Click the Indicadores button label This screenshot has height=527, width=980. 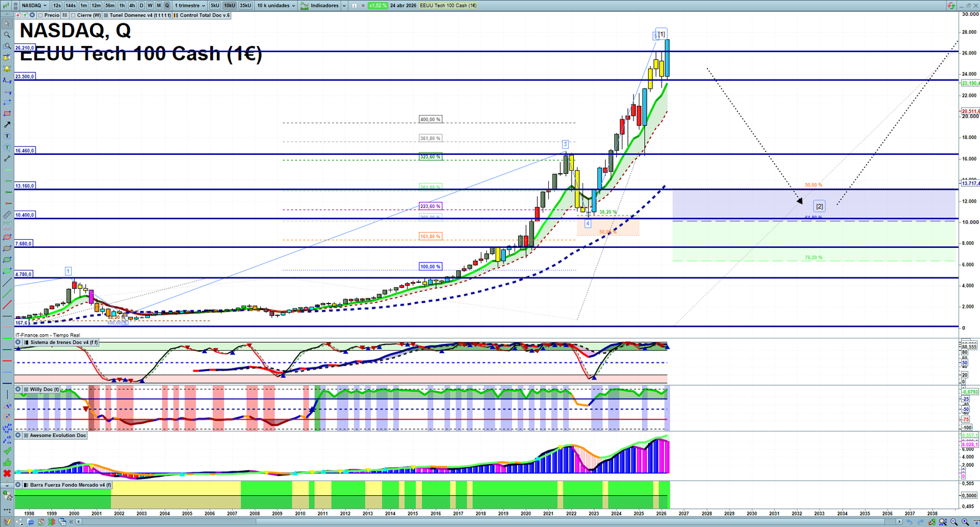coord(325,6)
